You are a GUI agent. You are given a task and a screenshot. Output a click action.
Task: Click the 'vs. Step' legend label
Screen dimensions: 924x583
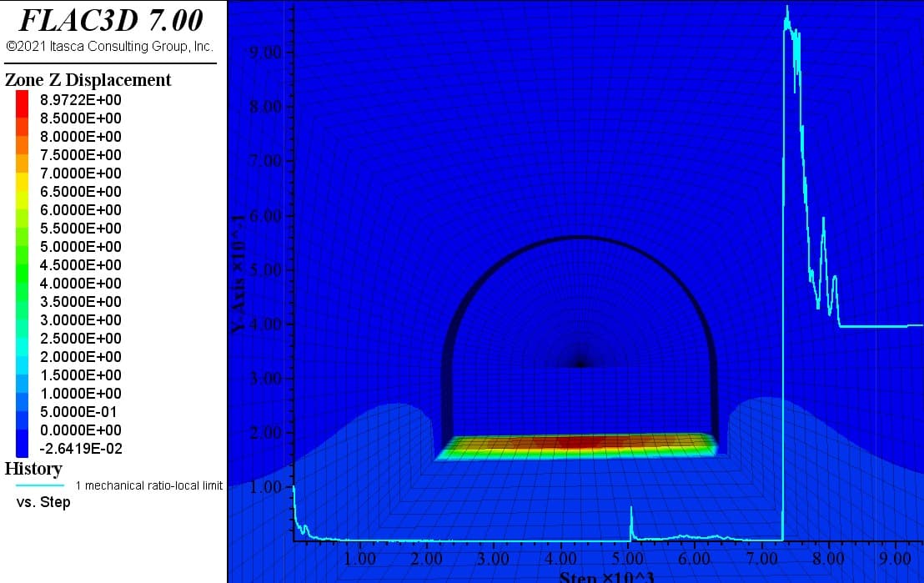click(x=43, y=502)
